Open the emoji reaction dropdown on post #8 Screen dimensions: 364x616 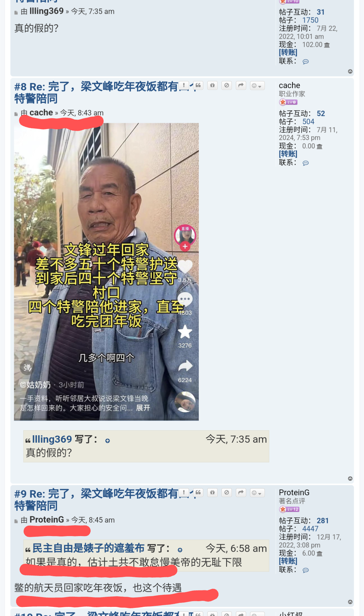tap(257, 86)
